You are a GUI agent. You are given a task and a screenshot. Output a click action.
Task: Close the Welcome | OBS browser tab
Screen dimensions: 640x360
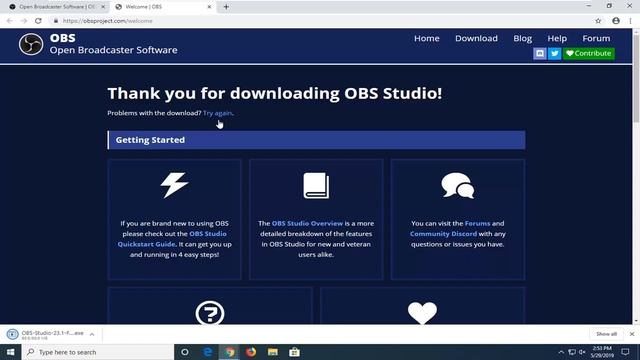pyautogui.click(x=209, y=7)
